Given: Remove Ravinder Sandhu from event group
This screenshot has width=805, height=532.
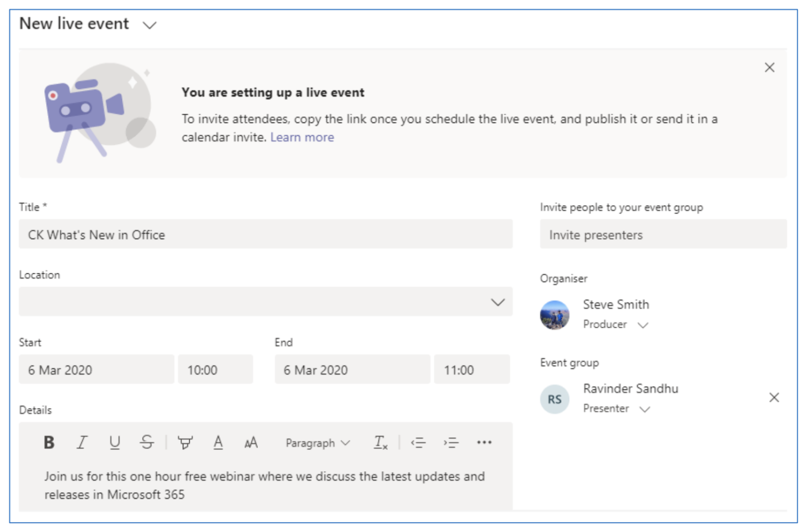Looking at the screenshot, I should click(774, 397).
